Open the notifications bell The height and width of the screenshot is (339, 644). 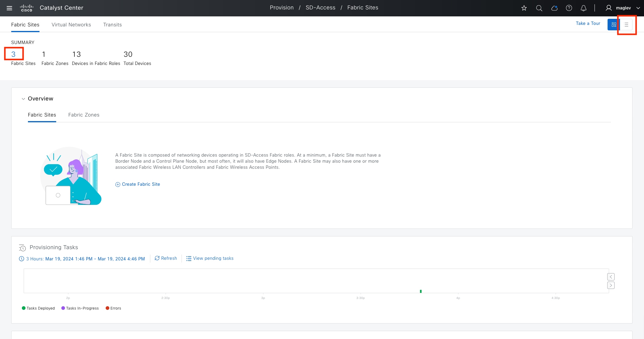coord(584,8)
